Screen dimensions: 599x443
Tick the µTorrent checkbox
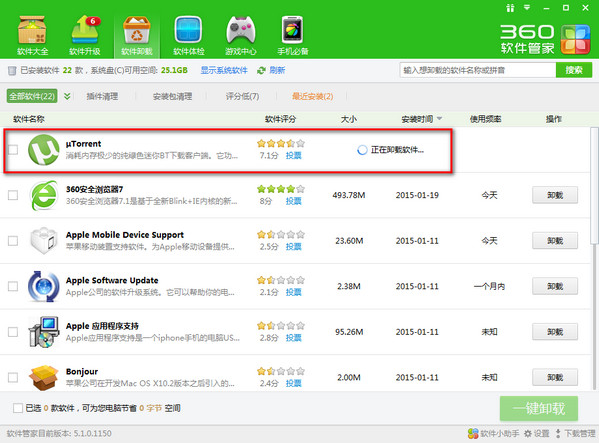13,149
